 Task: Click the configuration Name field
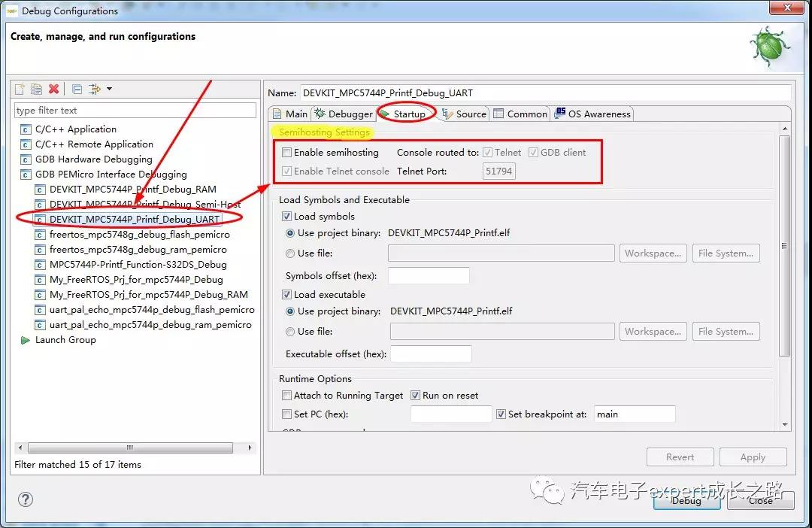[x=546, y=93]
